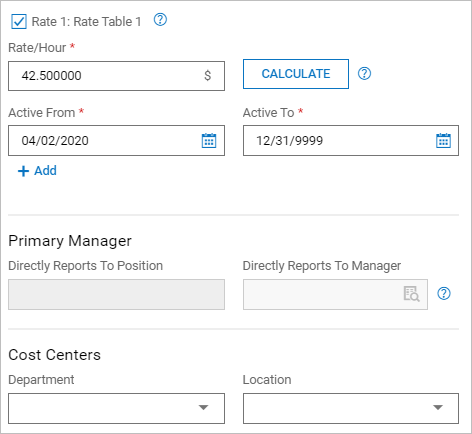This screenshot has height=434, width=472.
Task: Click the dollar sign in Rate/Hour field
Action: coord(207,76)
